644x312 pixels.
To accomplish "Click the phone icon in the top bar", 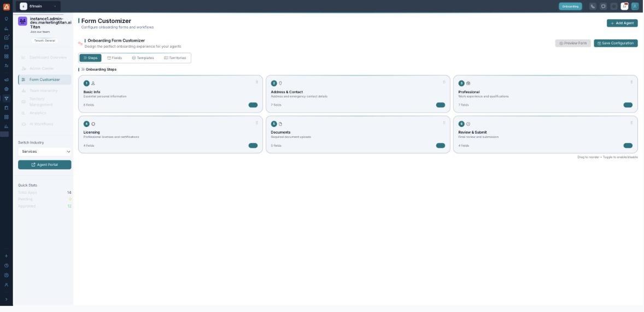I will 592,6.
